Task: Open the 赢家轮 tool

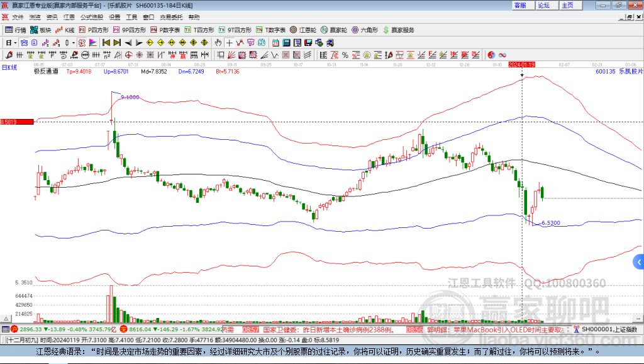Action: [334, 30]
